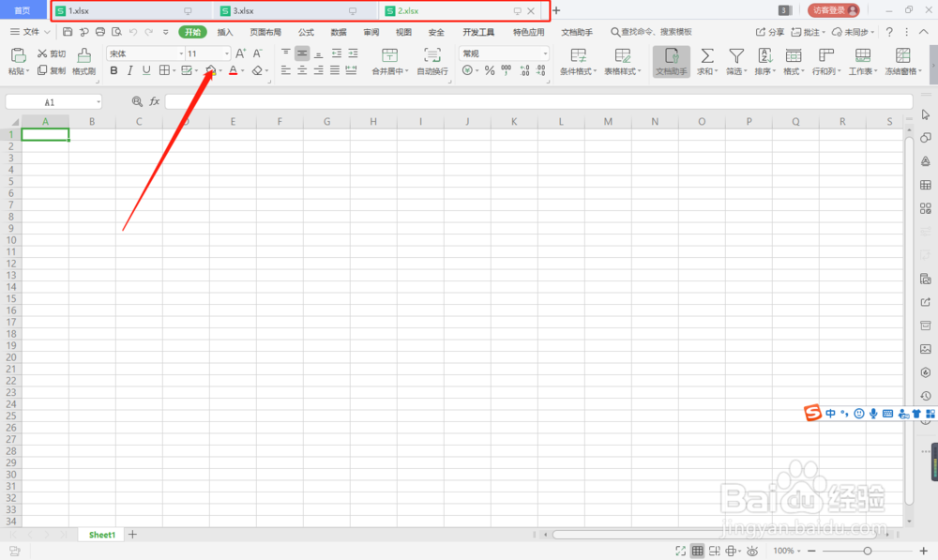Click the column C header

[x=139, y=121]
